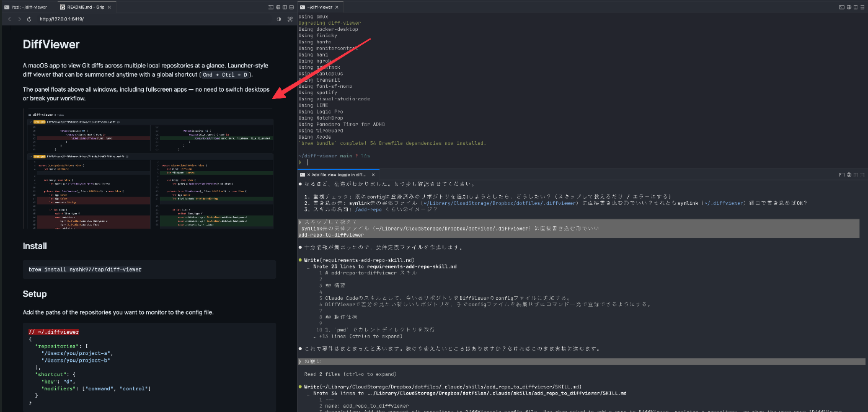868x412 pixels.
Task: Click the '// ~/.diffviewer' comment line
Action: (x=53, y=332)
